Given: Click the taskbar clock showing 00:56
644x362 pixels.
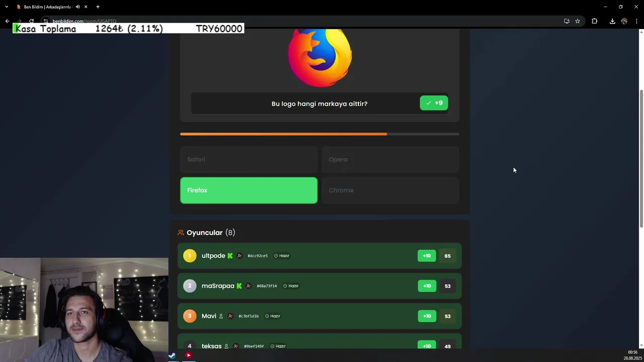Looking at the screenshot, I should click(632, 352).
